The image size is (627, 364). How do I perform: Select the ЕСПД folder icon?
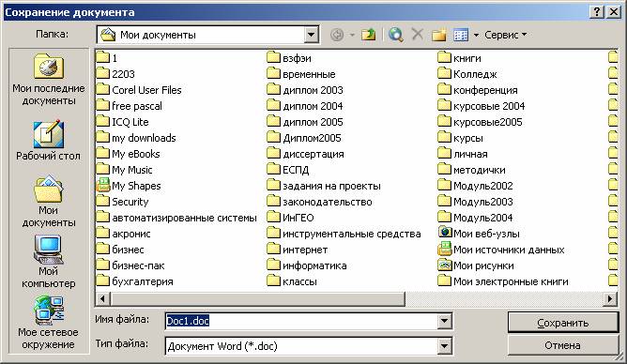tap(274, 170)
